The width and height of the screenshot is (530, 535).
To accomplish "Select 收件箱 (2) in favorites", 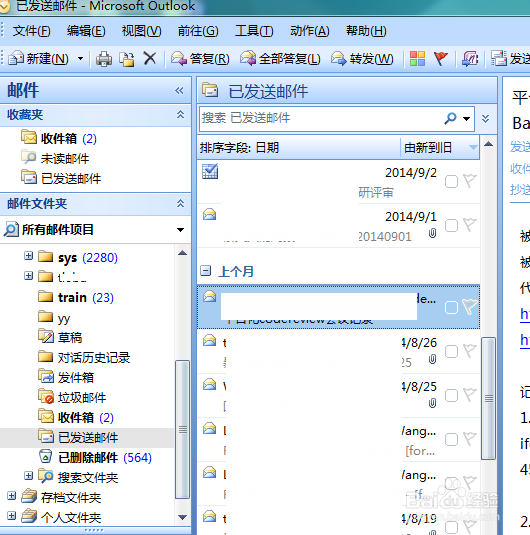I will tap(59, 138).
